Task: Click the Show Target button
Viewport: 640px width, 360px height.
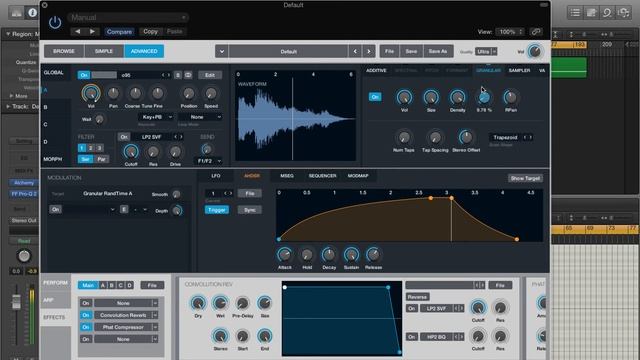Action: (525, 178)
